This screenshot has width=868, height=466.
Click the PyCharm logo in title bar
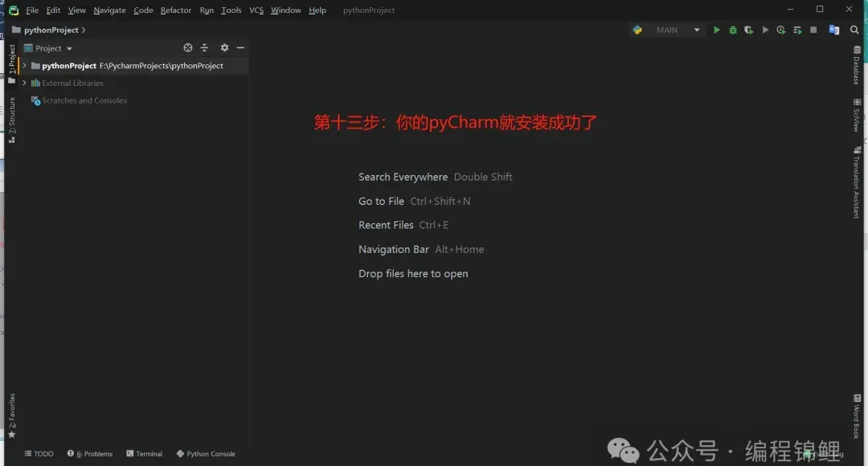pos(14,10)
